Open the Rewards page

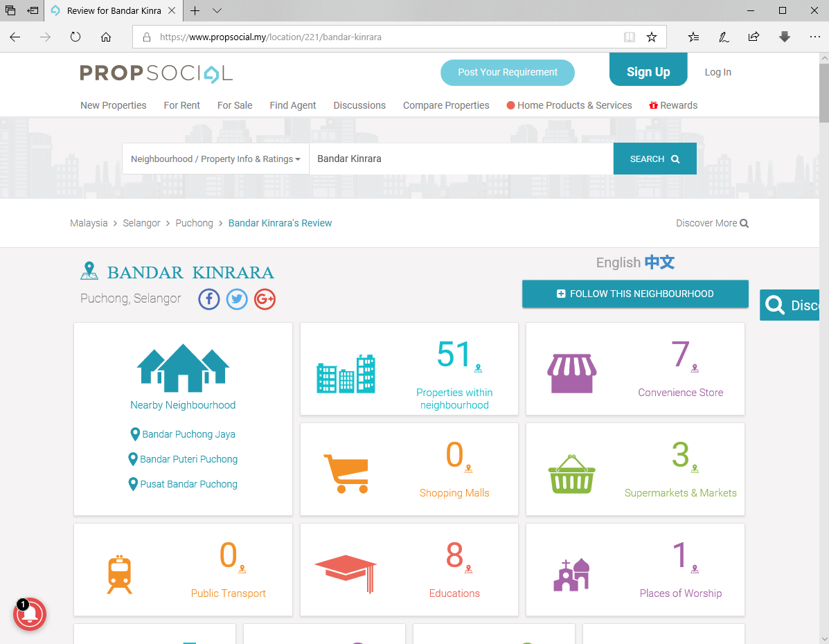(x=674, y=105)
